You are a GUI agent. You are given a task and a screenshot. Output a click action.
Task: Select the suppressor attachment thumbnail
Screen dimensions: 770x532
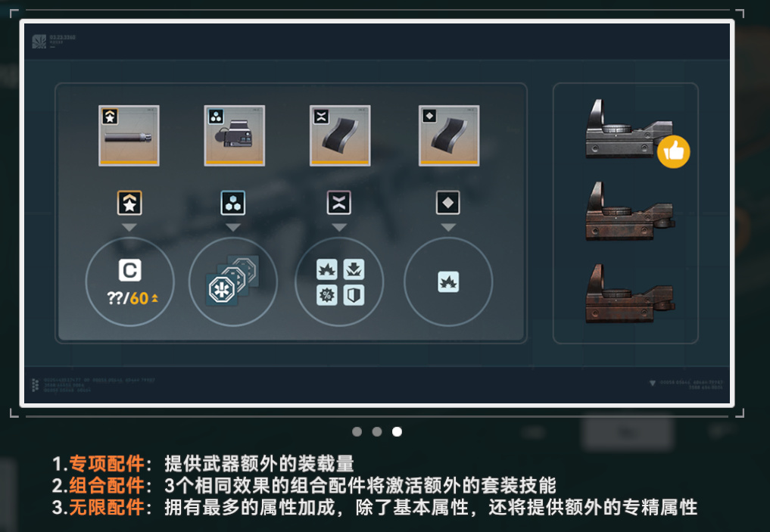coord(129,135)
